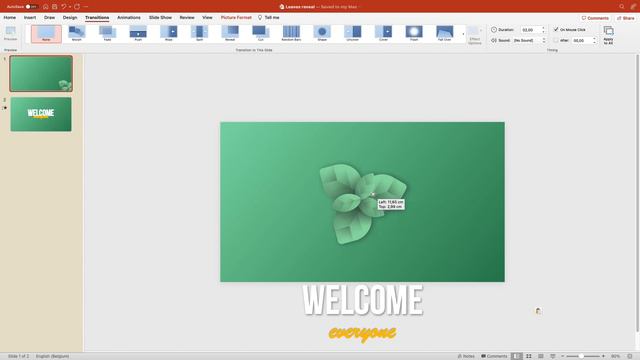Click Apply to All button
The image size is (640, 360).
point(608,35)
